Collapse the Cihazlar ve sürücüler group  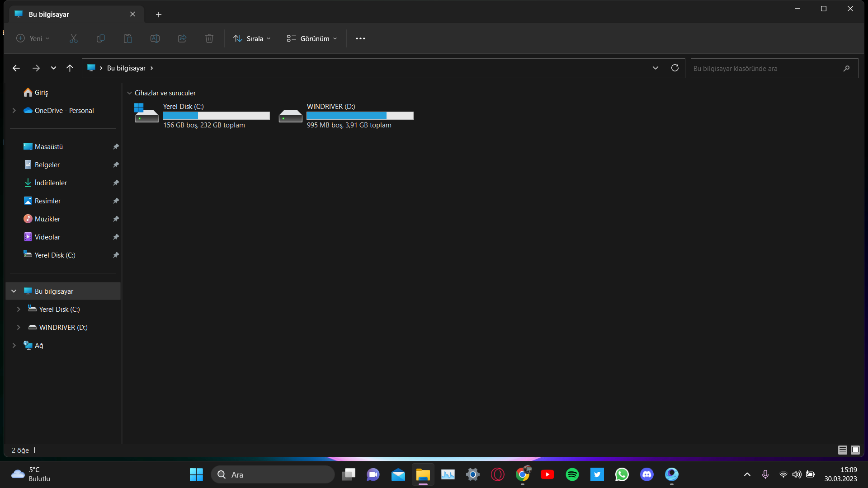pyautogui.click(x=129, y=93)
